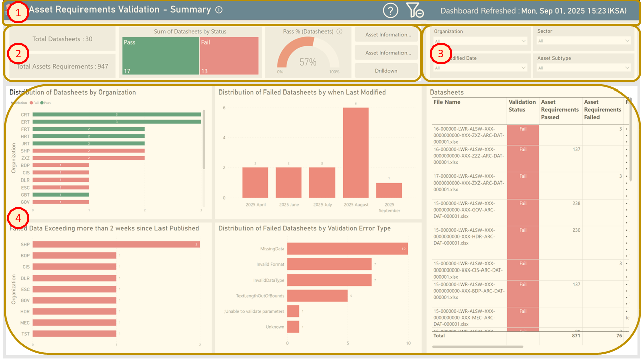Click the topmost Asset Information button
The image size is (644, 362).
[386, 35]
